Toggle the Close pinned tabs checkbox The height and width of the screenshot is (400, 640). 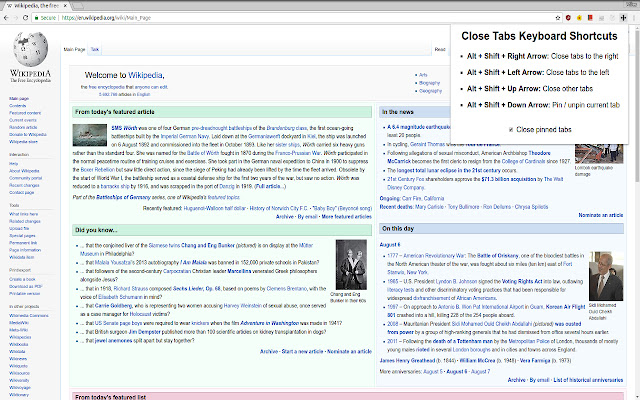[510, 130]
